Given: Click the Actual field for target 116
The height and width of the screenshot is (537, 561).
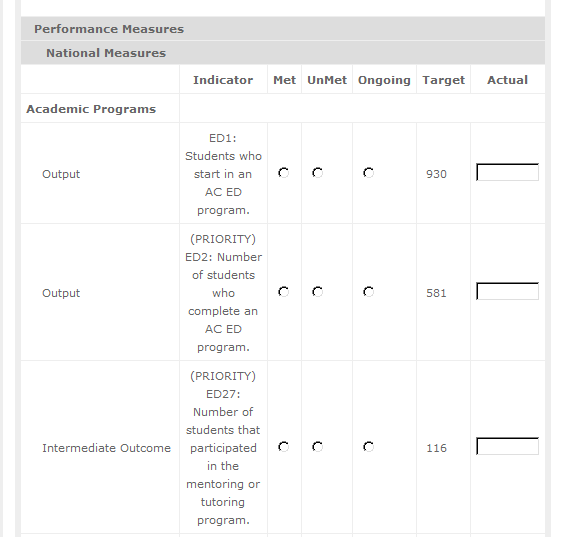Looking at the screenshot, I should coord(507,446).
